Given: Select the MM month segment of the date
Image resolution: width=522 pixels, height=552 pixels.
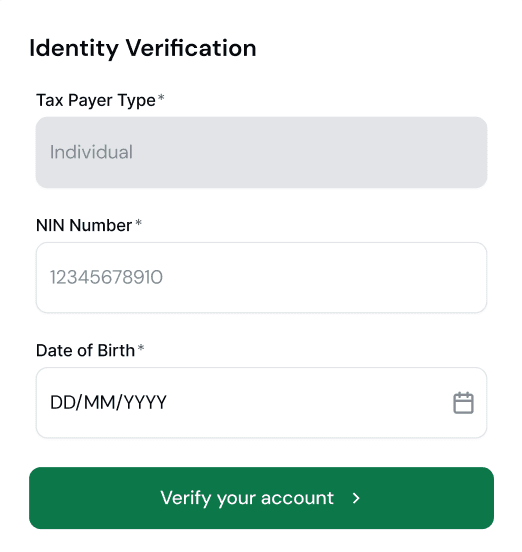Looking at the screenshot, I should pos(100,403).
